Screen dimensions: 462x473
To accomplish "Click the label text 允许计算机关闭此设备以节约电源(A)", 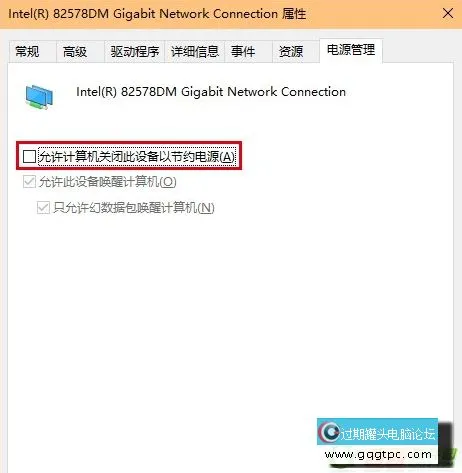I will (137, 156).
